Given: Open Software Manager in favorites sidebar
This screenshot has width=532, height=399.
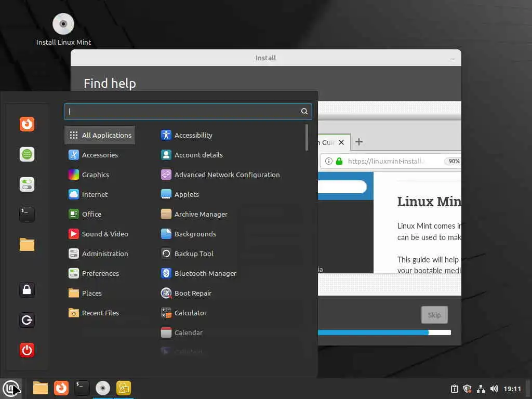Looking at the screenshot, I should [x=27, y=154].
